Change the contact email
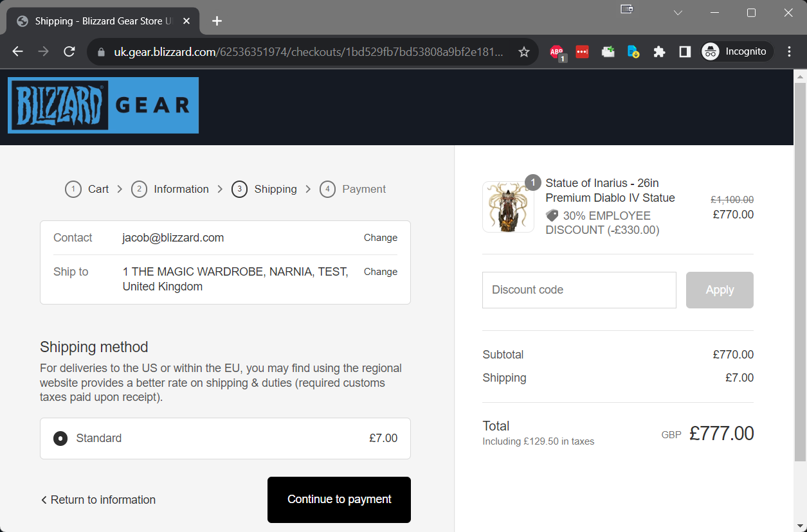Screen dimensions: 807x532 pos(381,238)
